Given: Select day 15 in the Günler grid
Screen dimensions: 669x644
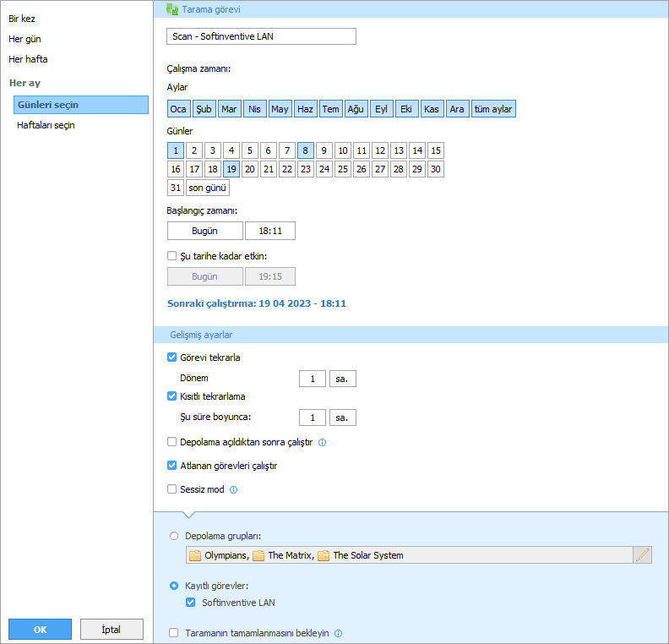Looking at the screenshot, I should (x=435, y=150).
